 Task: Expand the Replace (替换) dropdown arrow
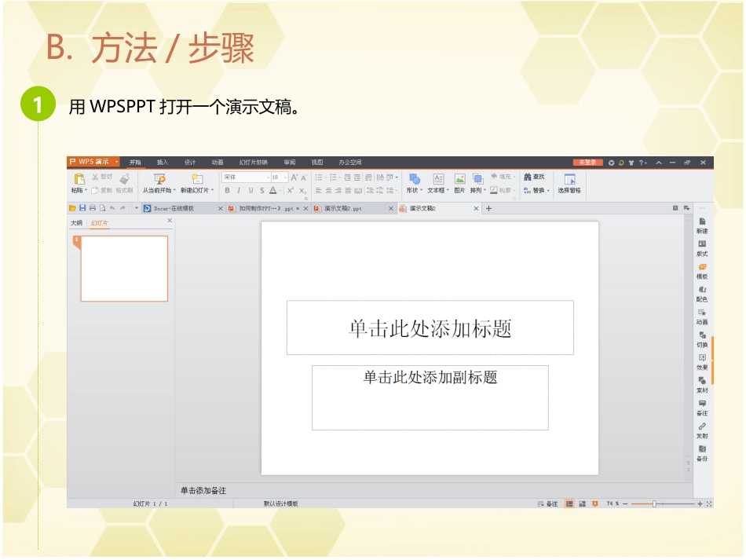(x=549, y=190)
